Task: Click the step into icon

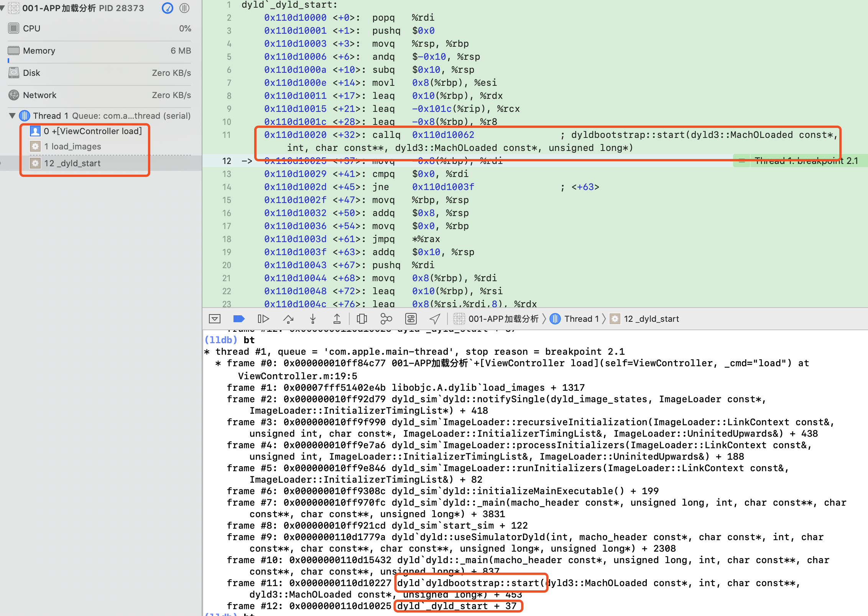Action: [x=313, y=319]
